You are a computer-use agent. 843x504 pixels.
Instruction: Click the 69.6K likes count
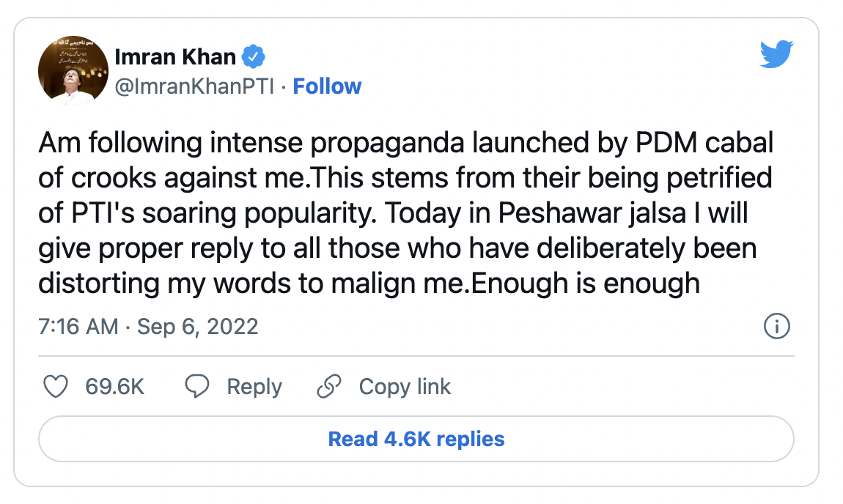tap(114, 386)
